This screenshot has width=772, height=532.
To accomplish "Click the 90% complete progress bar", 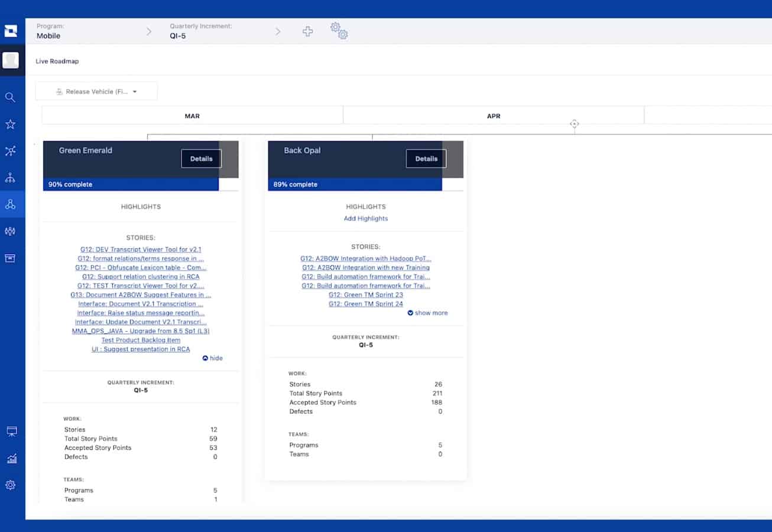I will pos(130,184).
